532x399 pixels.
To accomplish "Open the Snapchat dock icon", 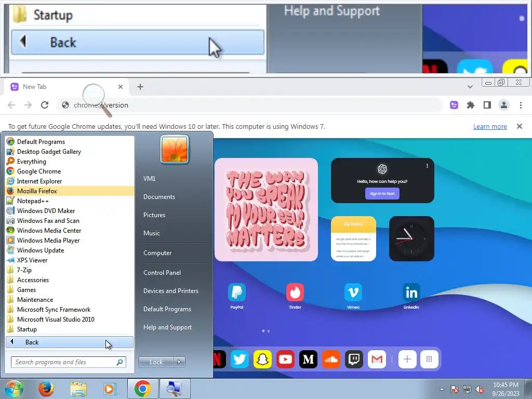I will pyautogui.click(x=262, y=360).
